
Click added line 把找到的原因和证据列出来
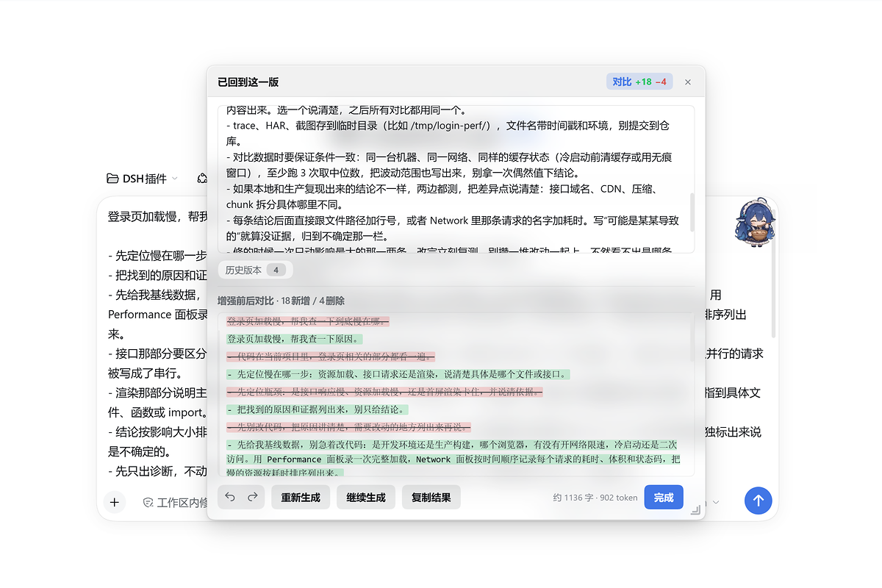point(317,409)
